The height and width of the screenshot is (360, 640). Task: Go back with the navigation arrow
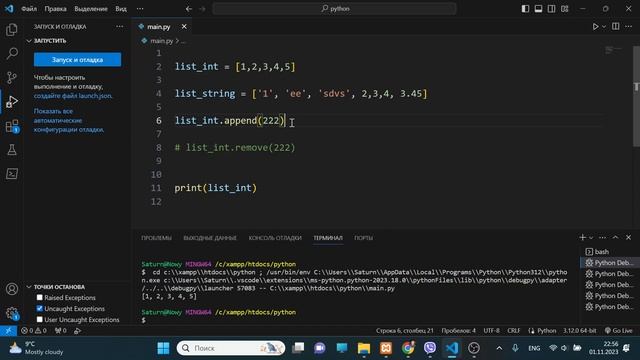189,9
